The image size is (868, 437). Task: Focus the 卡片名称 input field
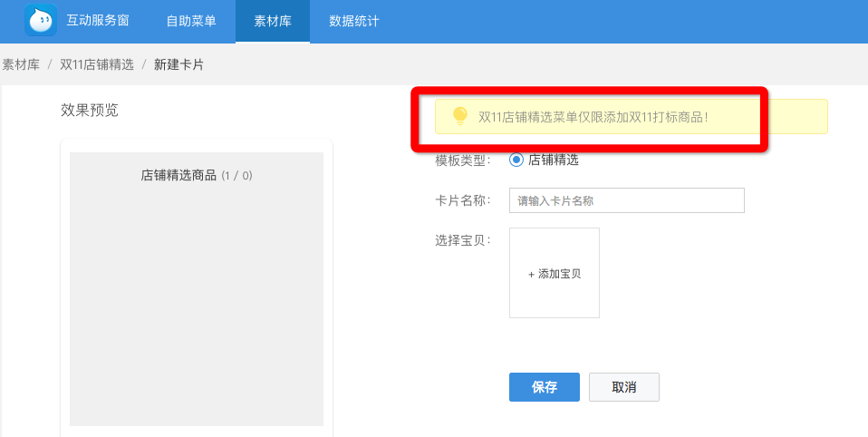coord(627,200)
